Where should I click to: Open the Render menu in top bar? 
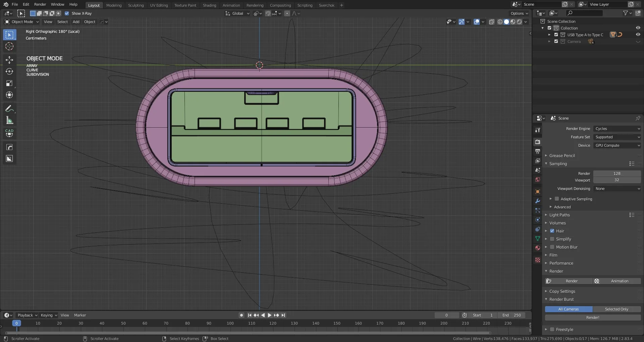click(x=40, y=4)
